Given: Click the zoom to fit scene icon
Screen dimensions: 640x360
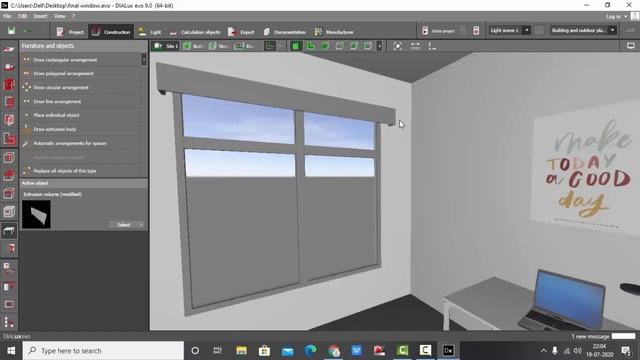Looking at the screenshot, I should click(x=398, y=46).
